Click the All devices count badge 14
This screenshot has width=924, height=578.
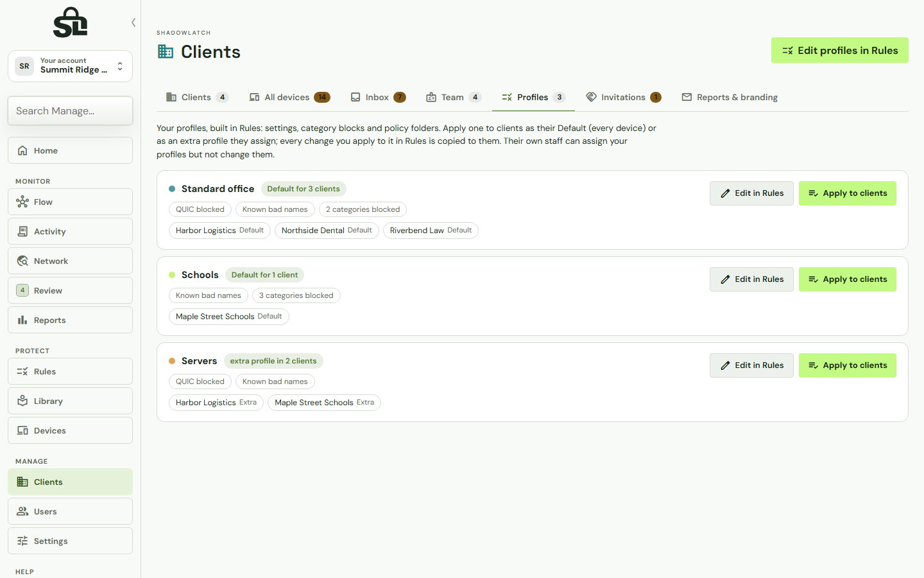click(322, 97)
